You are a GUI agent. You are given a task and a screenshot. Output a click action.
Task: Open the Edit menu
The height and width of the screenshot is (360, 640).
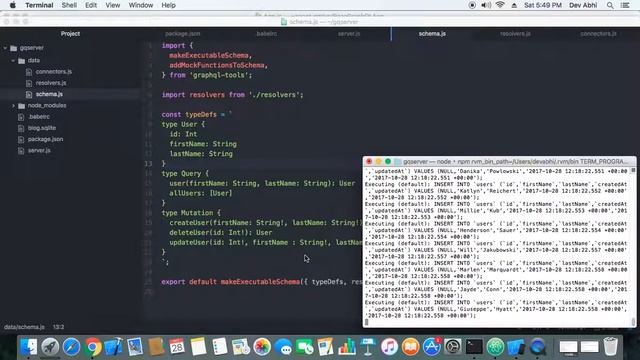pos(91,5)
